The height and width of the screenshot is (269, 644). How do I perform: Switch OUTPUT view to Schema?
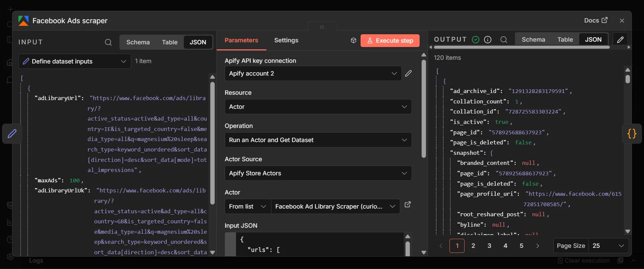[x=533, y=40]
